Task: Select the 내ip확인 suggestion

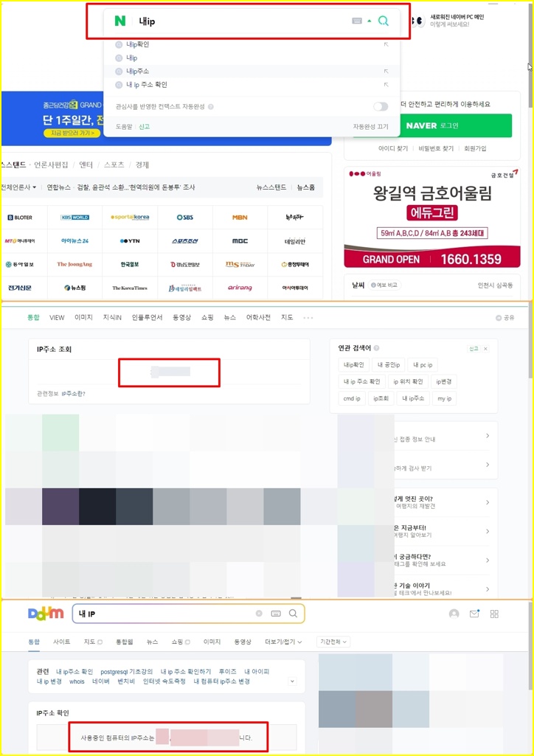Action: (137, 44)
